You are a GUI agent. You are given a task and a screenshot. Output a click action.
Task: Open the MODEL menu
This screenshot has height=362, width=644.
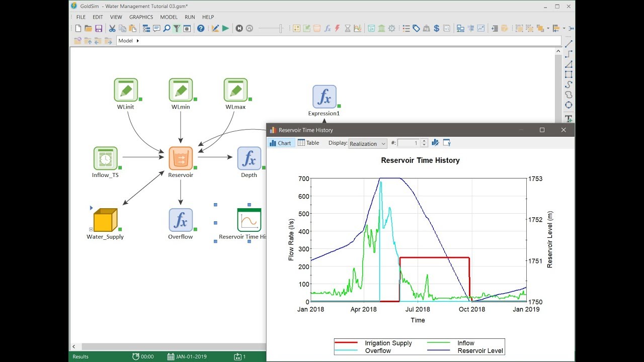coord(169,17)
